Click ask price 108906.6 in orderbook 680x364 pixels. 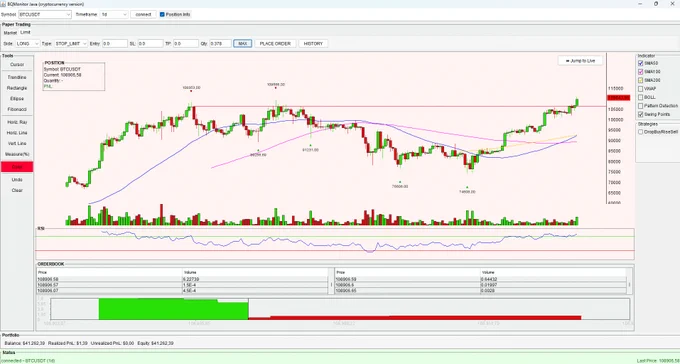click(x=344, y=285)
